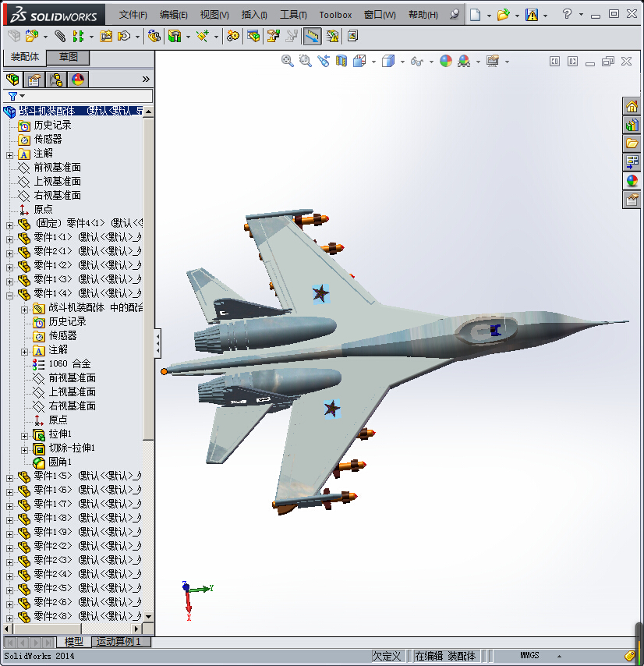Screen dimensions: 644x666
Task: Click the Zoom to Fit magnifier icon
Action: (288, 61)
